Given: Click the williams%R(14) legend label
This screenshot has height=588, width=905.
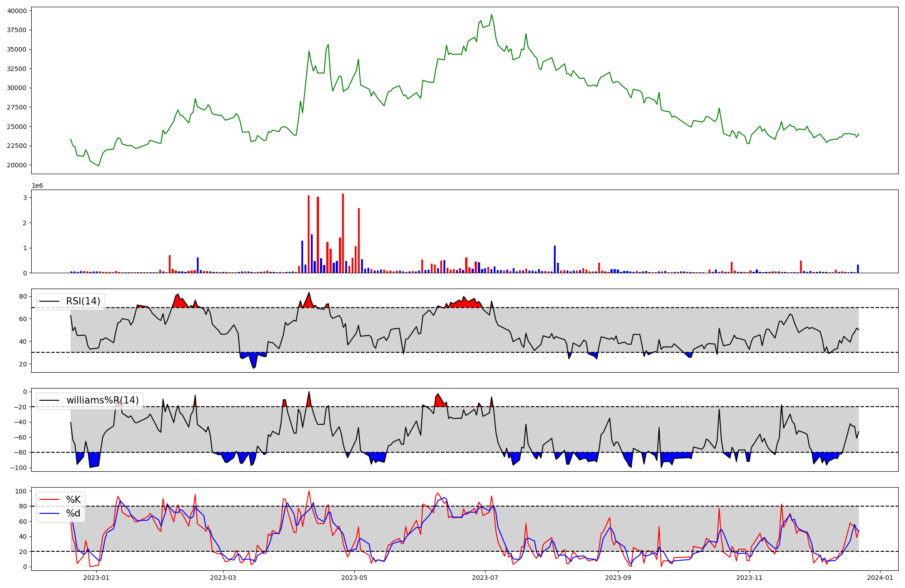Looking at the screenshot, I should click(x=103, y=400).
